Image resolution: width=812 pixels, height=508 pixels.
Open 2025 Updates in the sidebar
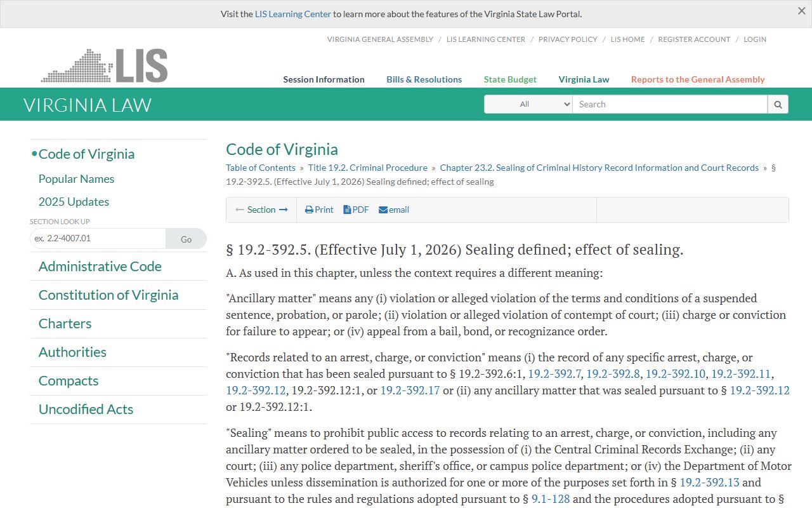pyautogui.click(x=74, y=202)
